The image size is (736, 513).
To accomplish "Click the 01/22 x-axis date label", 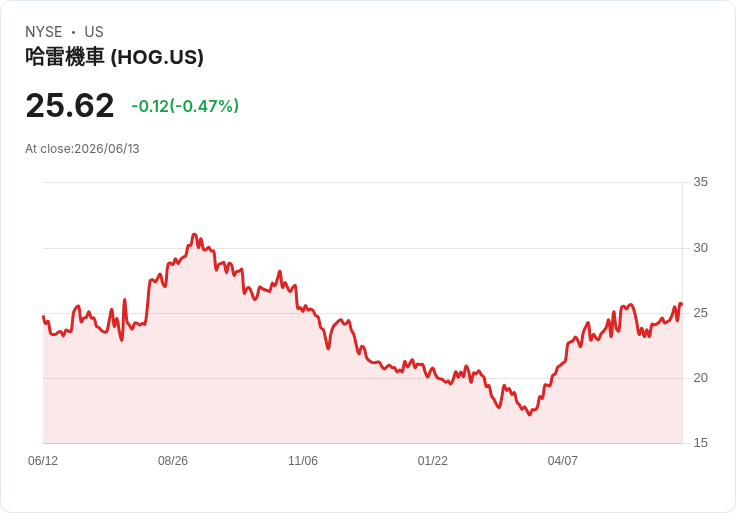I will (432, 461).
